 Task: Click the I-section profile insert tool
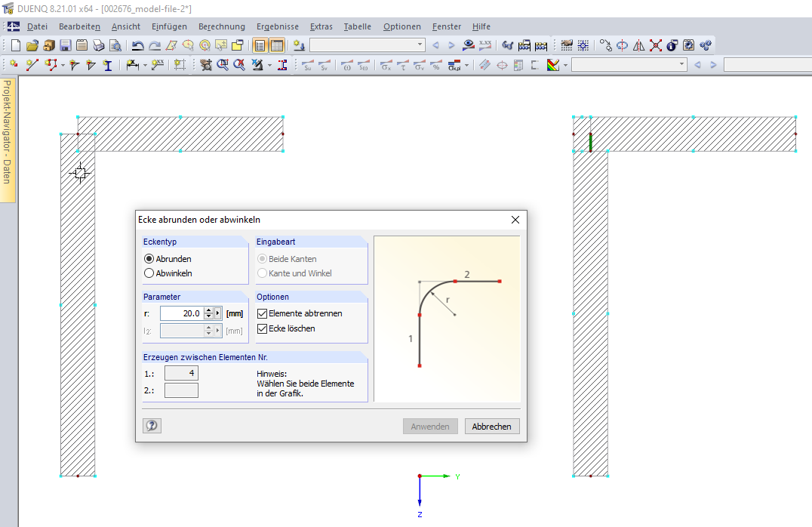click(108, 65)
